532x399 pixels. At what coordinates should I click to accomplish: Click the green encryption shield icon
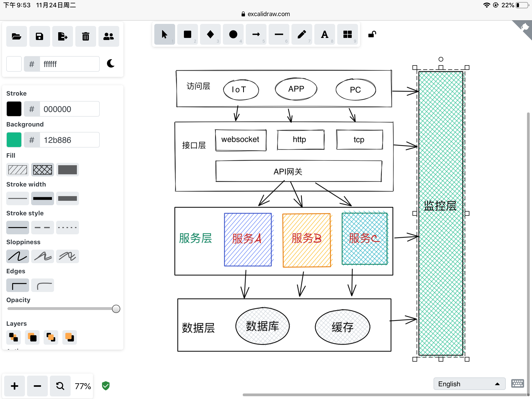tap(106, 386)
